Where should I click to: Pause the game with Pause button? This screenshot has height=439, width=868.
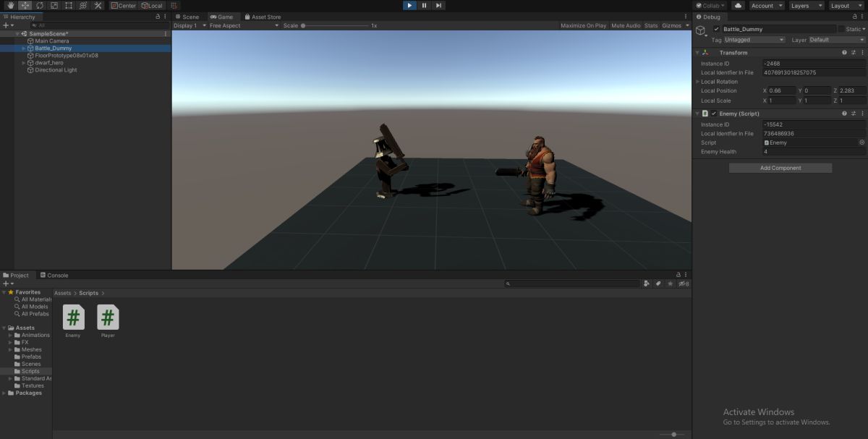[424, 5]
